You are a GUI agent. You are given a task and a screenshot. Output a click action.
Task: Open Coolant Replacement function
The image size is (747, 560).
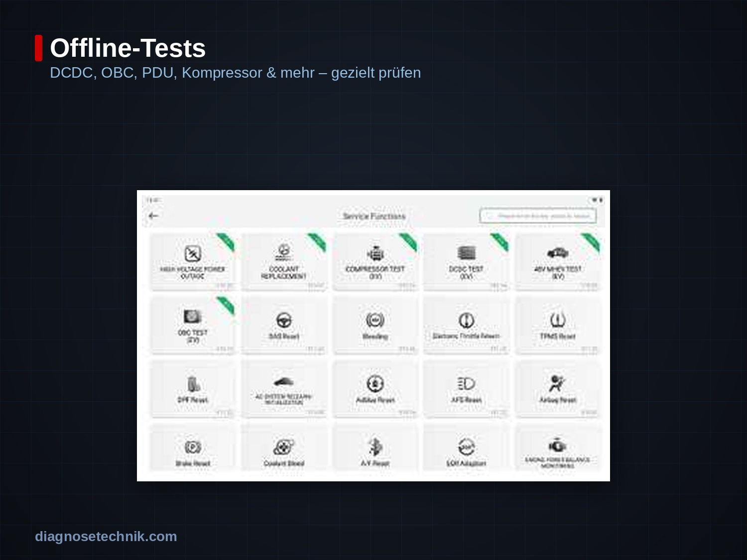point(284,262)
